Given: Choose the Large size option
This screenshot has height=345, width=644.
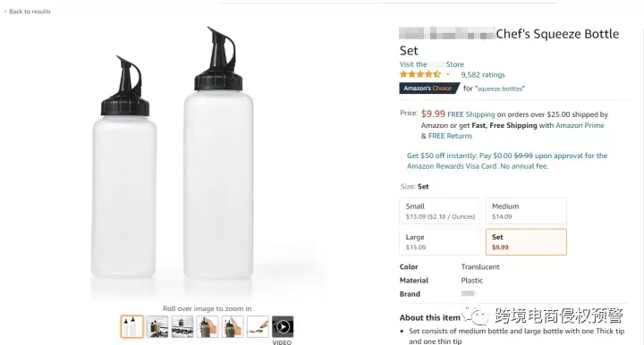Looking at the screenshot, I should coord(439,241).
